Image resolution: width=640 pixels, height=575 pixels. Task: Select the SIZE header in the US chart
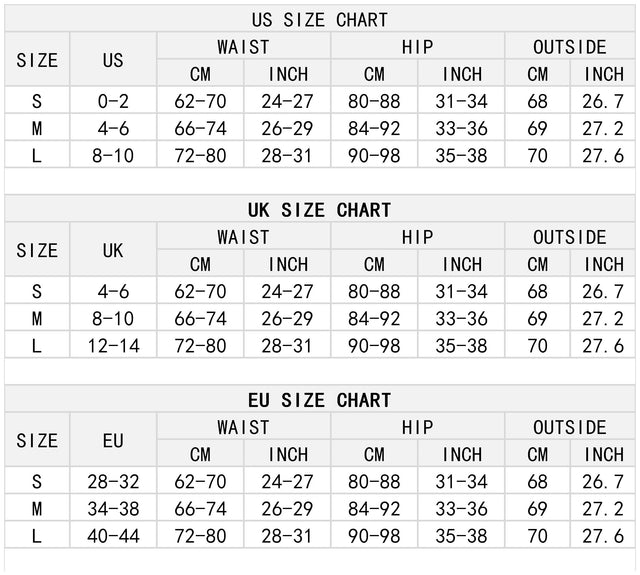pos(37,60)
